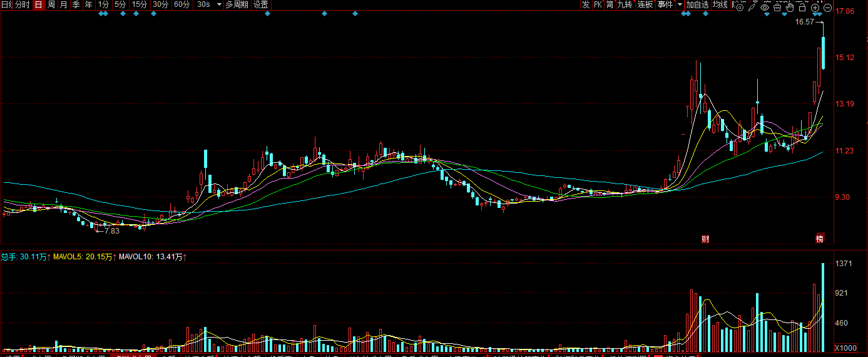Click the 事件 events button
The width and height of the screenshot is (868, 357).
(665, 4)
